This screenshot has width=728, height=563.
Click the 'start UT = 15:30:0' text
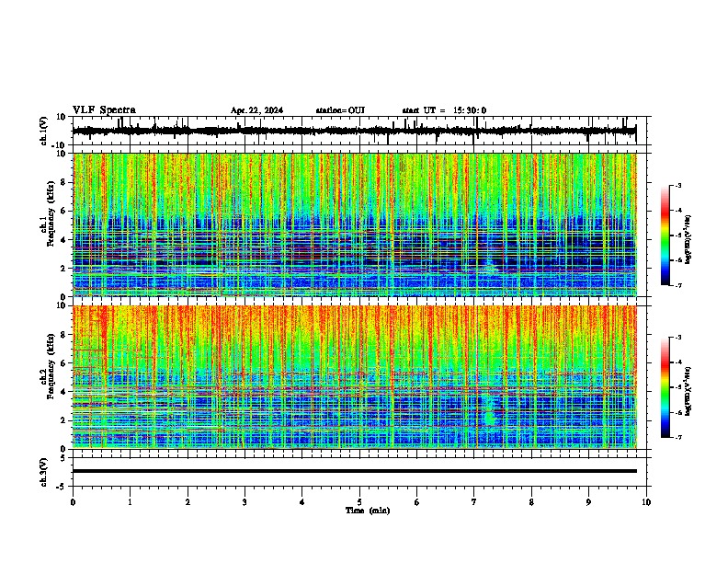tap(444, 110)
